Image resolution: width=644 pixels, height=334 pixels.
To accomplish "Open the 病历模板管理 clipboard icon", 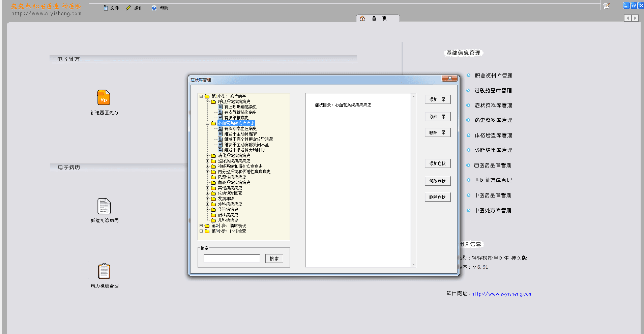I will [104, 271].
